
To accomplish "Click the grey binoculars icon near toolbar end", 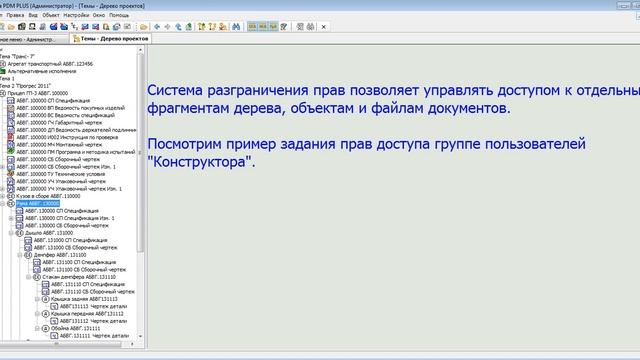I will [311, 27].
